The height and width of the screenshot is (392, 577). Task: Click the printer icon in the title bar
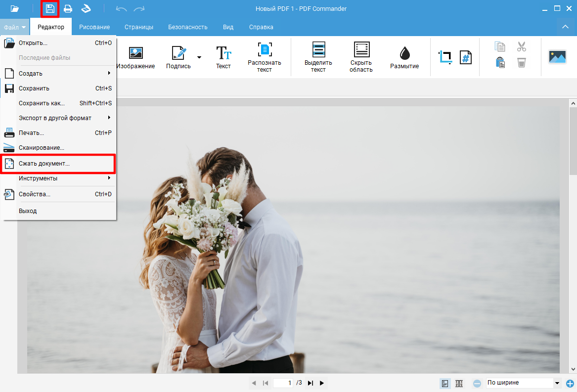tap(68, 8)
